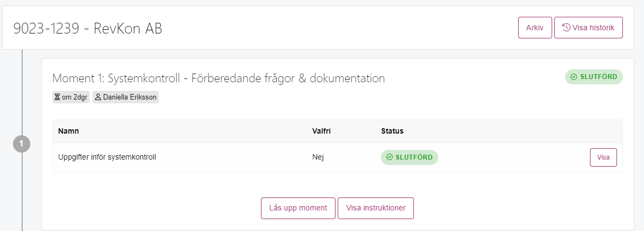Show history with Visa historik
The image size is (644, 231).
(588, 28)
